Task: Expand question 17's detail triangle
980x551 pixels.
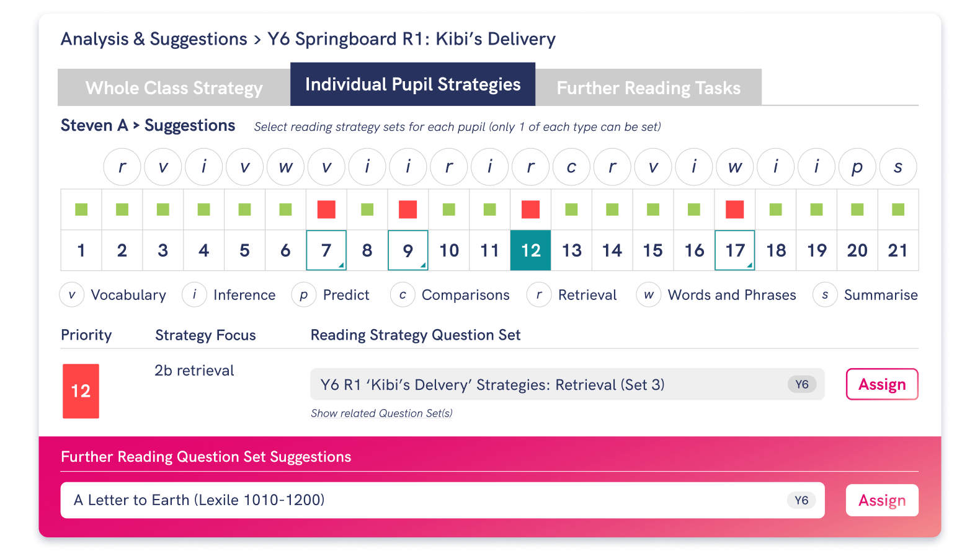Action: 750,265
